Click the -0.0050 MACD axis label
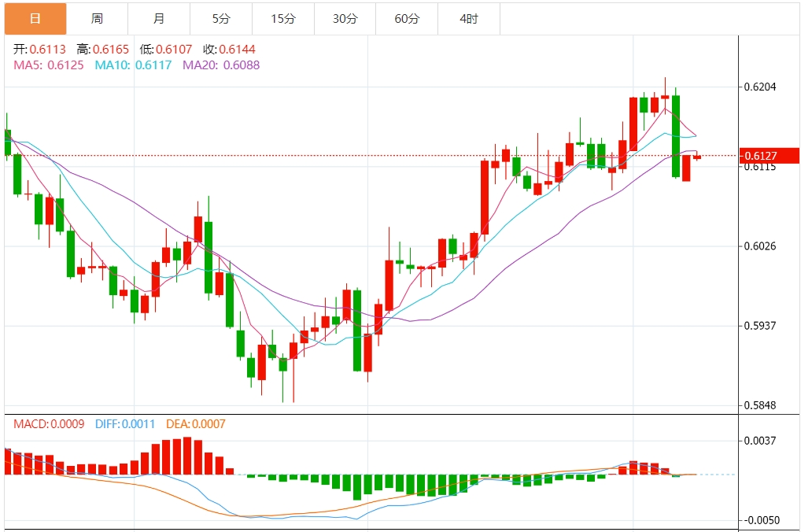Viewport: 812px width, 532px height. point(760,520)
